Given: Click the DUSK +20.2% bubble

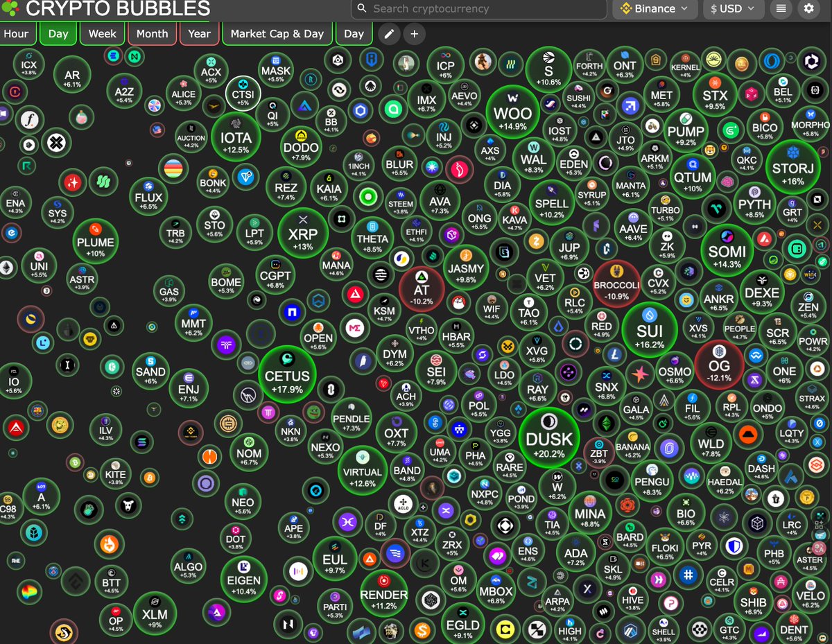Looking at the screenshot, I should (549, 438).
